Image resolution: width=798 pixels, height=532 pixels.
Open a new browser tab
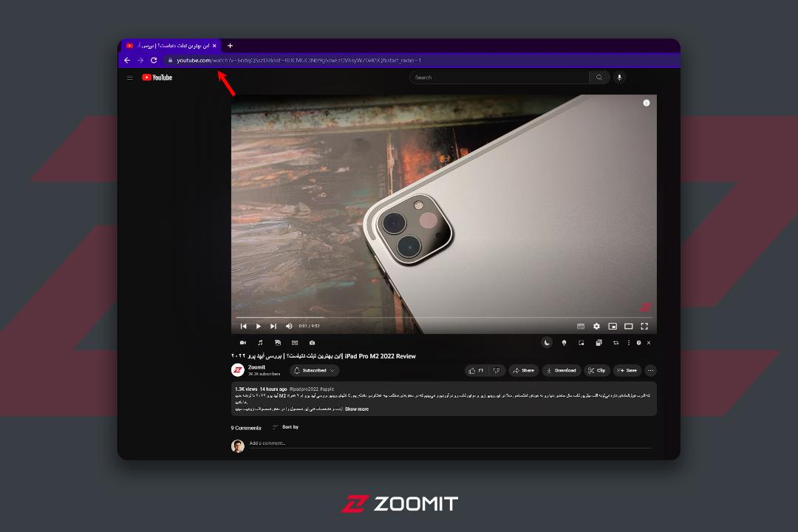click(230, 45)
